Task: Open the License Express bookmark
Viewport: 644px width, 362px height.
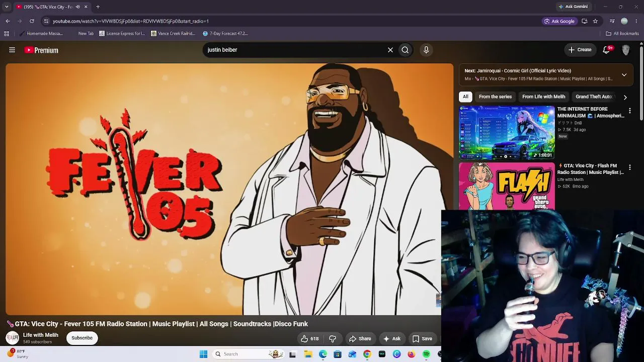Action: coord(122,34)
